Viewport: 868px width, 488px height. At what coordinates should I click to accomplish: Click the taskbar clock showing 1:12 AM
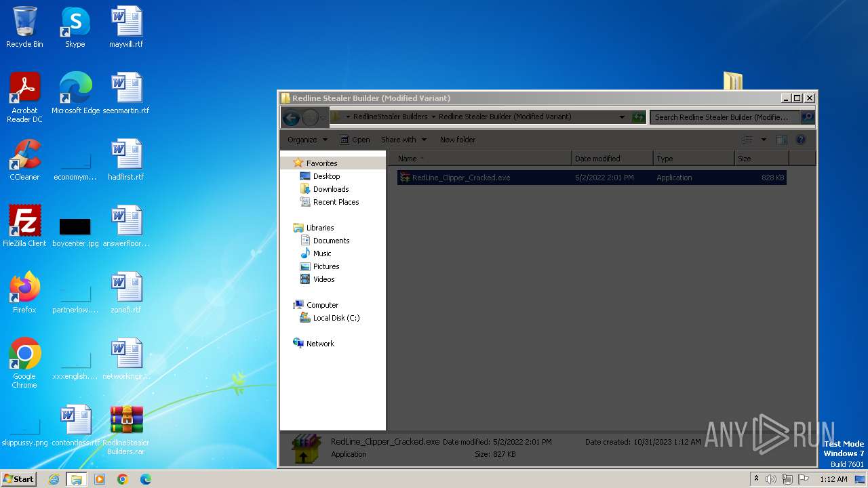(x=833, y=479)
